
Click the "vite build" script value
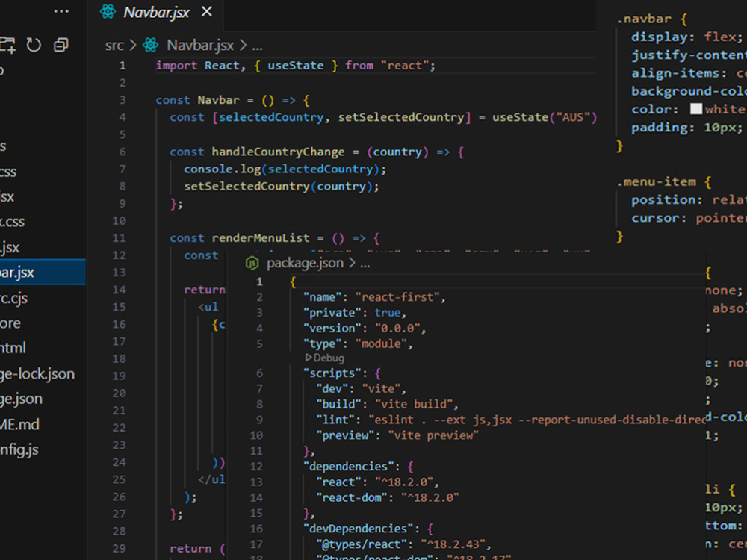click(414, 404)
